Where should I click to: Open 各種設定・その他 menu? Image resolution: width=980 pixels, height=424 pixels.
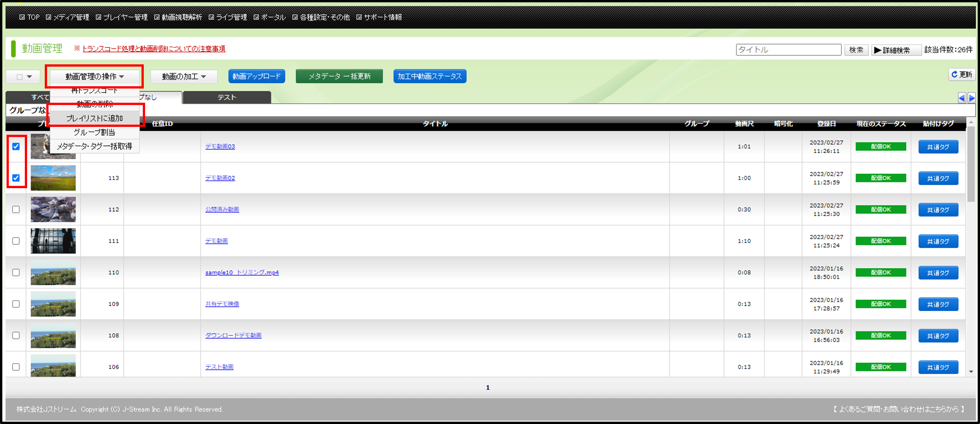(321, 17)
